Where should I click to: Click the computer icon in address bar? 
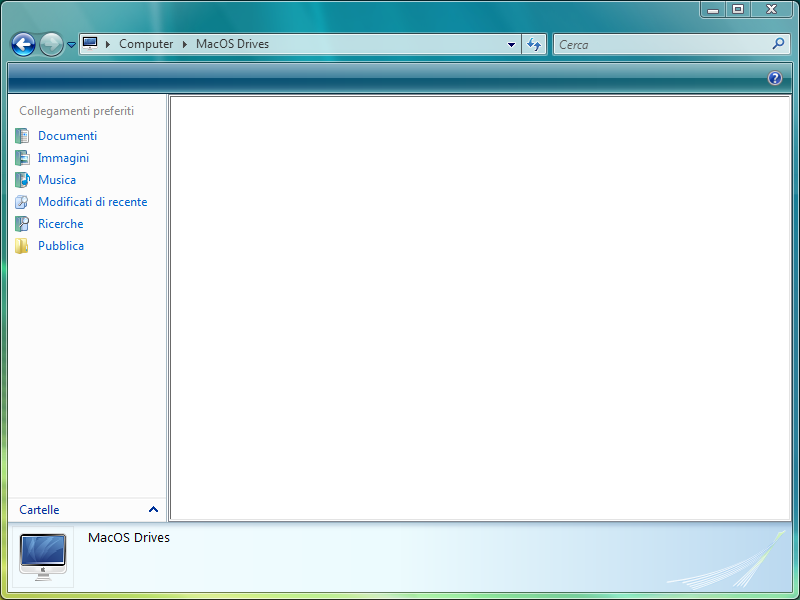(90, 43)
